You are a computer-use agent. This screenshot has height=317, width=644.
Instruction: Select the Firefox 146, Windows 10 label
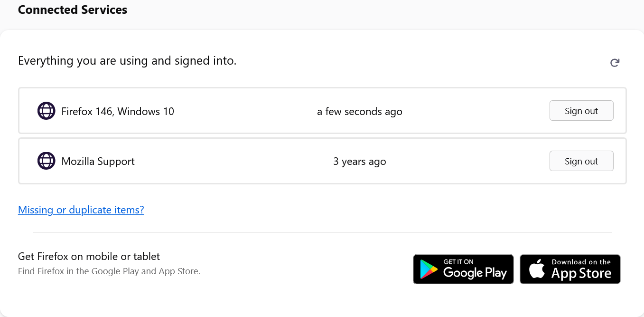[118, 112]
